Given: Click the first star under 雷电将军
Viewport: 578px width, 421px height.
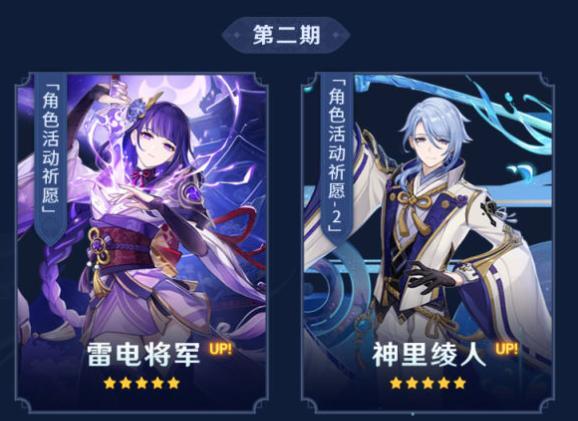Looking at the screenshot, I should [x=110, y=383].
